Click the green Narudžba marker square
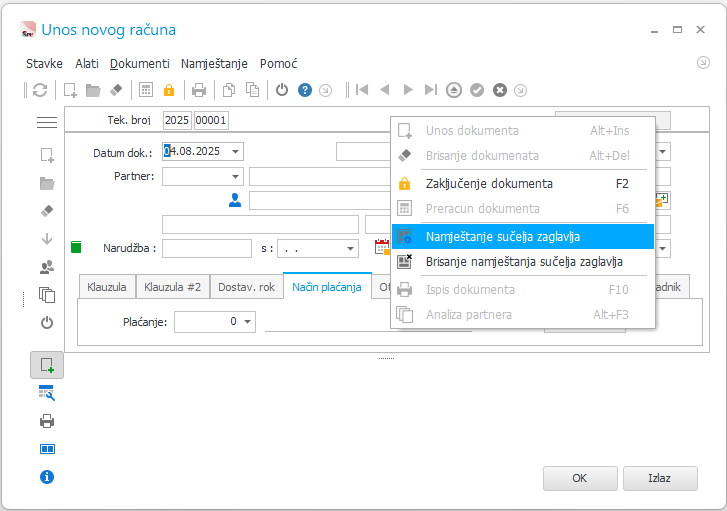 [76, 247]
